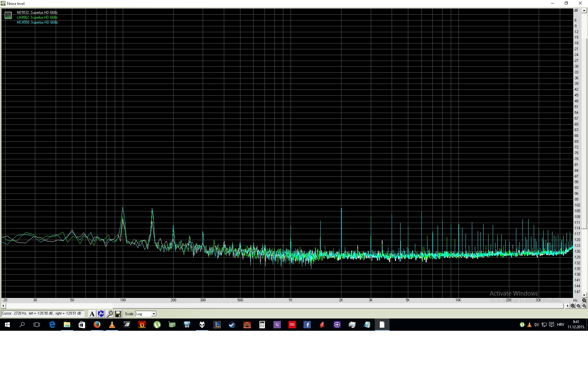Switch to Firefox on the taskbar
Image resolution: width=588 pixels, height=392 pixels.
click(x=97, y=325)
